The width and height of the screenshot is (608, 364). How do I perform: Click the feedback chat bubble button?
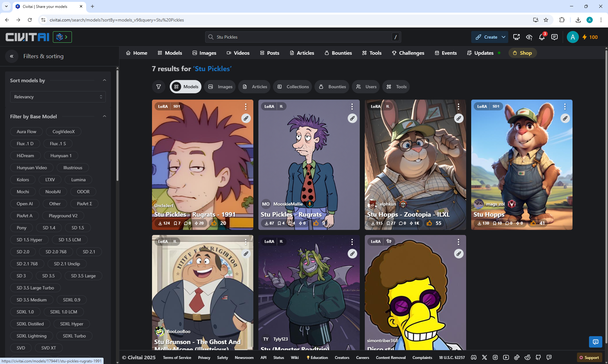(595, 342)
